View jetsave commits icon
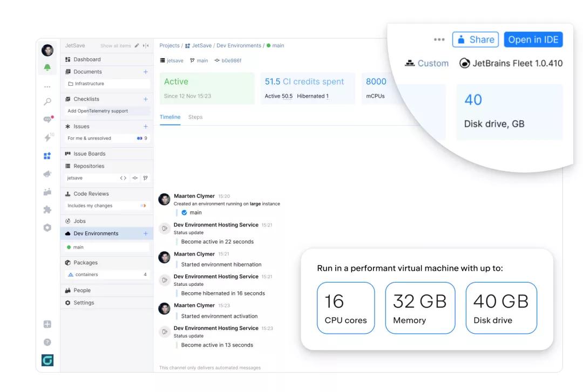The height and width of the screenshot is (392, 583). click(x=135, y=178)
